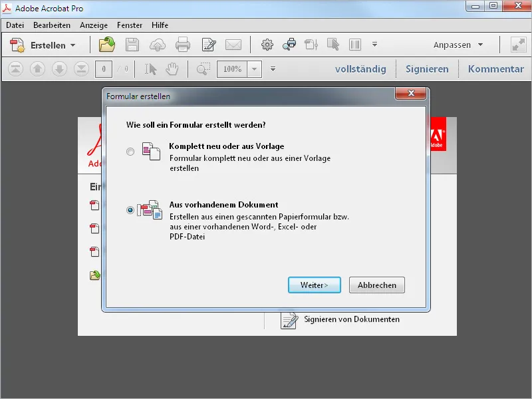The width and height of the screenshot is (532, 399).
Task: Click the object selection cursor icon
Action: (x=333, y=45)
